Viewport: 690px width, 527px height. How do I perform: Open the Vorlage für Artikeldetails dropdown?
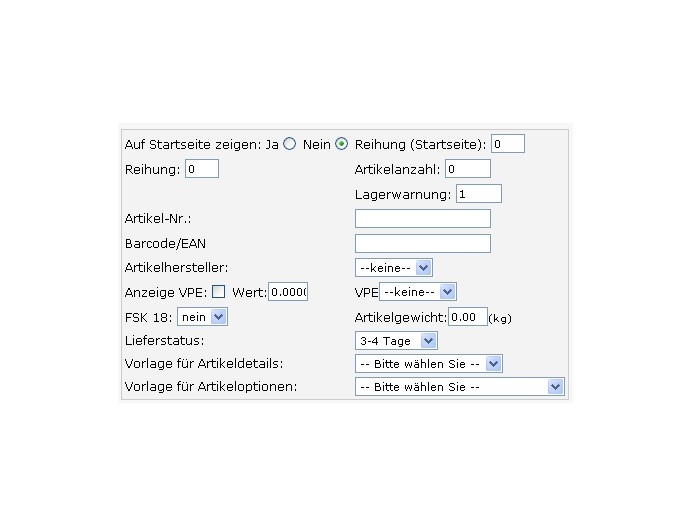click(429, 364)
